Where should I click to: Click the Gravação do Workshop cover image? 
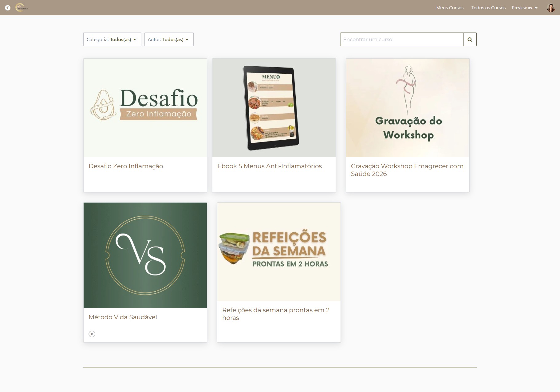click(407, 107)
